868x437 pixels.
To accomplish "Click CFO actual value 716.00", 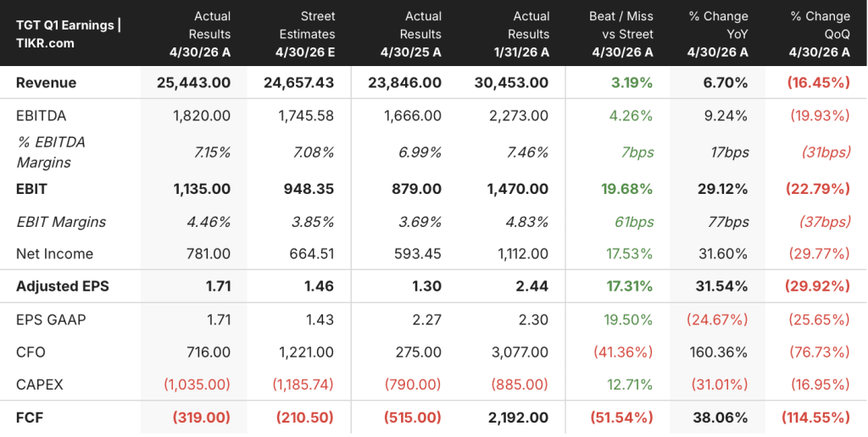I will coord(210,352).
